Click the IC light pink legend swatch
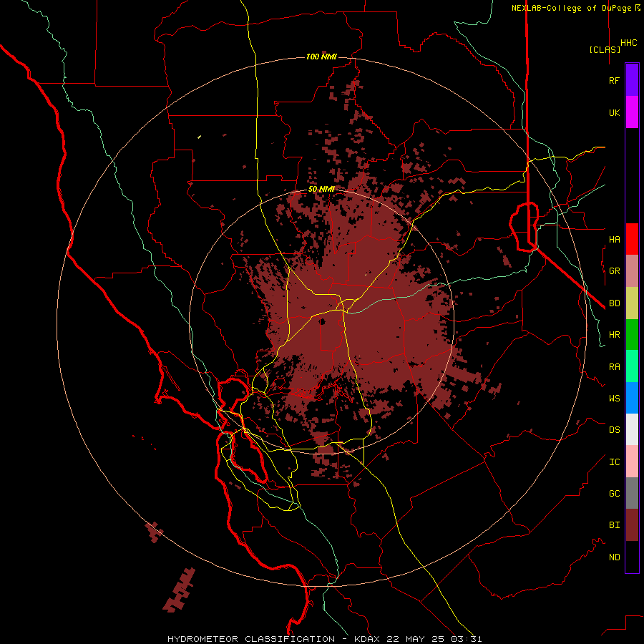 tap(632, 462)
